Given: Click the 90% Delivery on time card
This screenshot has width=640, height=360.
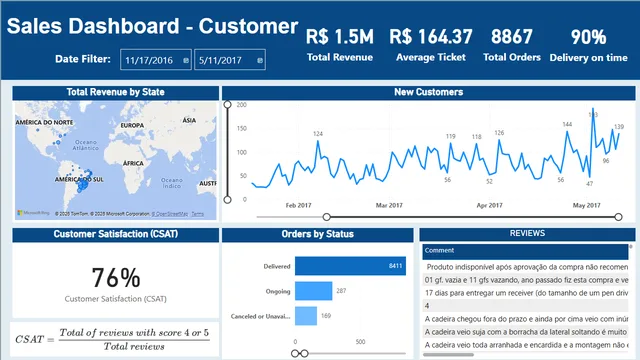Looking at the screenshot, I should tap(588, 44).
